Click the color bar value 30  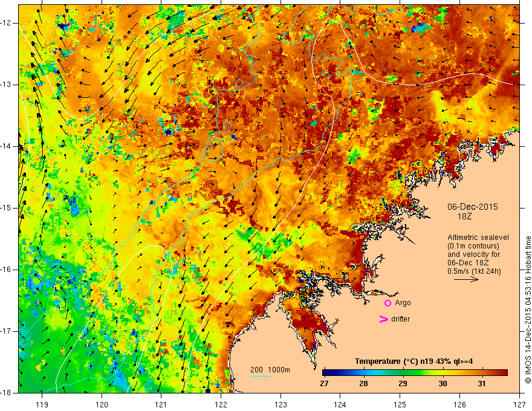443,384
